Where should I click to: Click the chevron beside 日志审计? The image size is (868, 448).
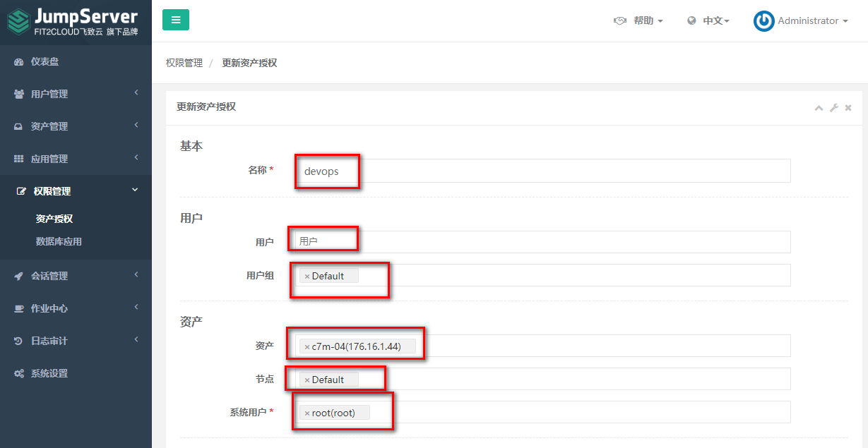tap(136, 339)
